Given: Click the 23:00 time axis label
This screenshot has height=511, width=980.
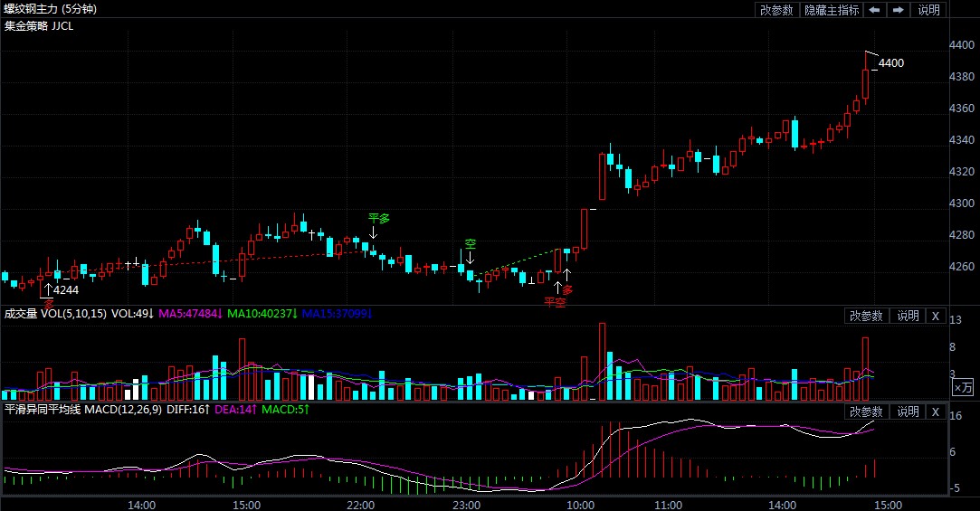Looking at the screenshot, I should point(466,506).
